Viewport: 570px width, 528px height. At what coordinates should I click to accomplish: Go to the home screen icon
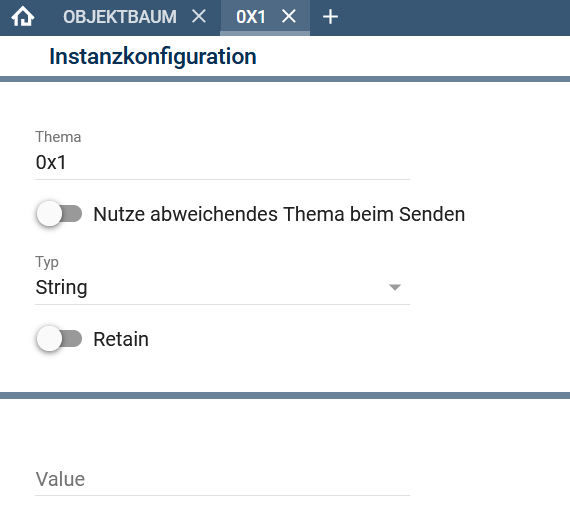23,17
